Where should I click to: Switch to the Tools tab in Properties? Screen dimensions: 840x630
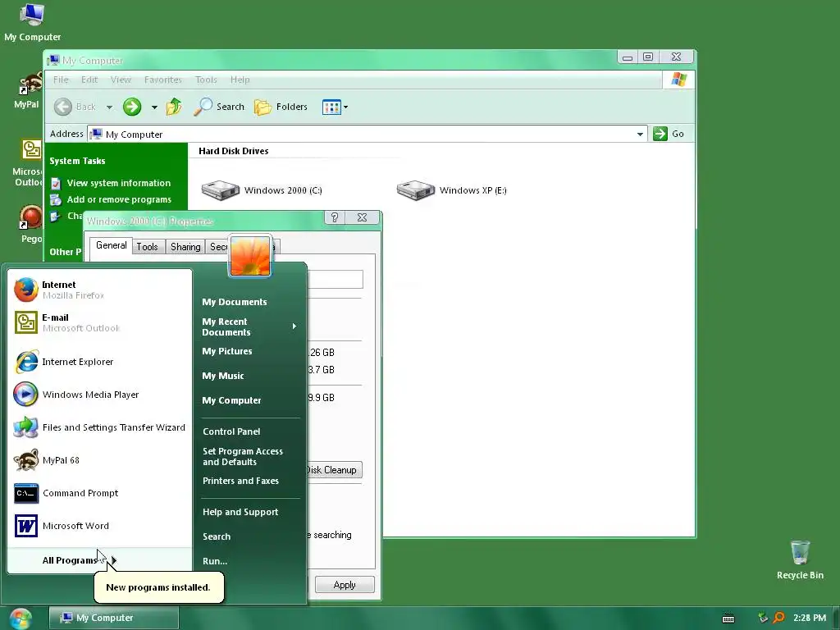click(147, 247)
